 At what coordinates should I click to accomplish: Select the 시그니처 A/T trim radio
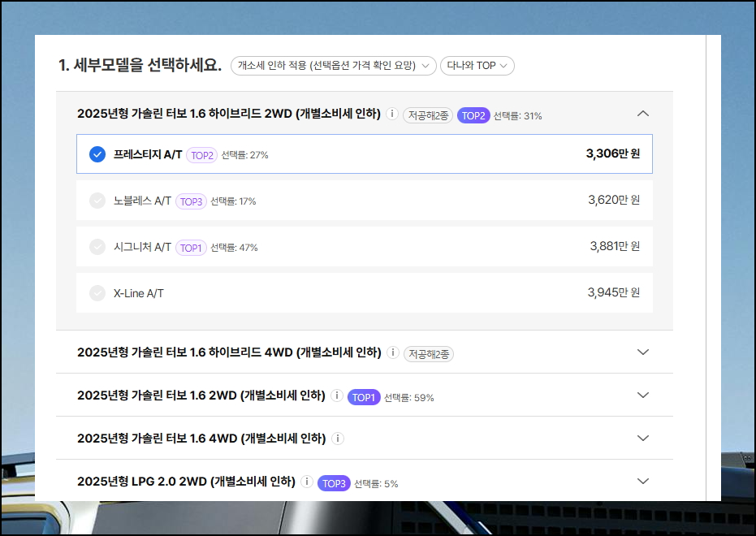tap(97, 247)
